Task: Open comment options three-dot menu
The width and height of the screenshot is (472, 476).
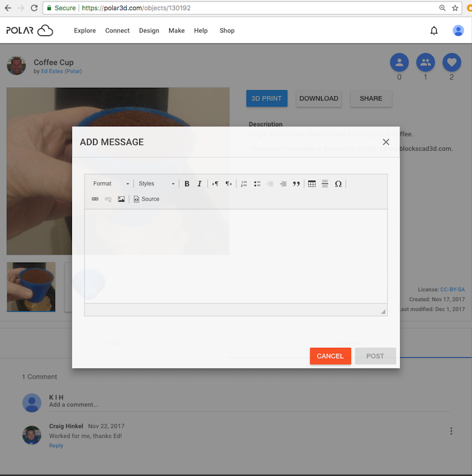Action: (x=451, y=431)
